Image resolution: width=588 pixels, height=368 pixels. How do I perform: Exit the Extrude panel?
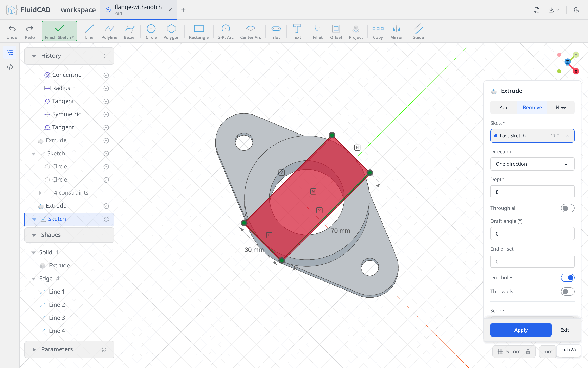565,330
